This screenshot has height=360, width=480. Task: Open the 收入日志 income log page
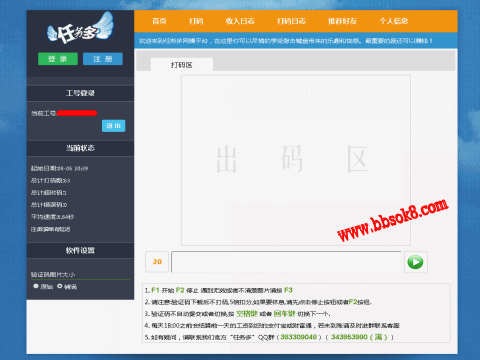coord(240,21)
